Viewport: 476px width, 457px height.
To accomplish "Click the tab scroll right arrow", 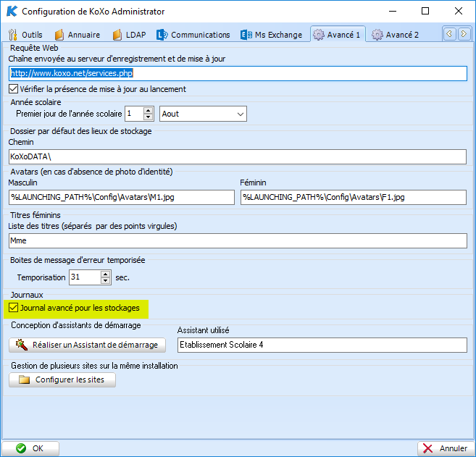I will pos(464,34).
